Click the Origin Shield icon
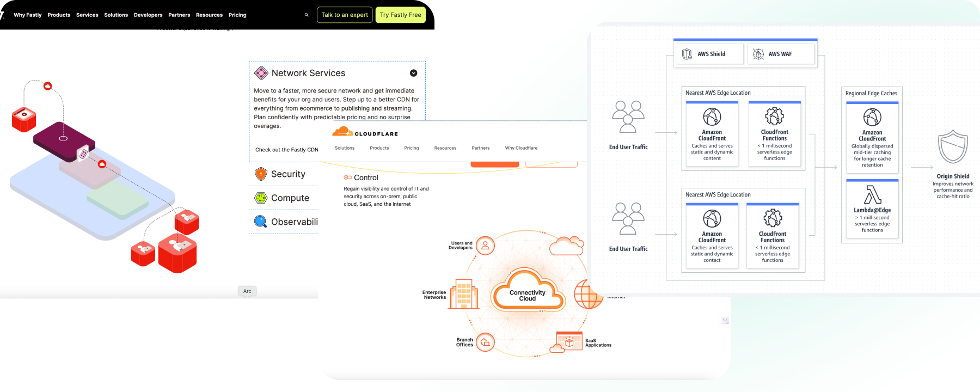 pyautogui.click(x=953, y=147)
